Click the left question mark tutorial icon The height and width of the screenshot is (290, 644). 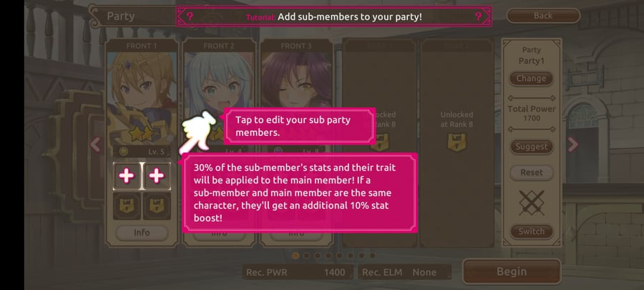coord(190,17)
